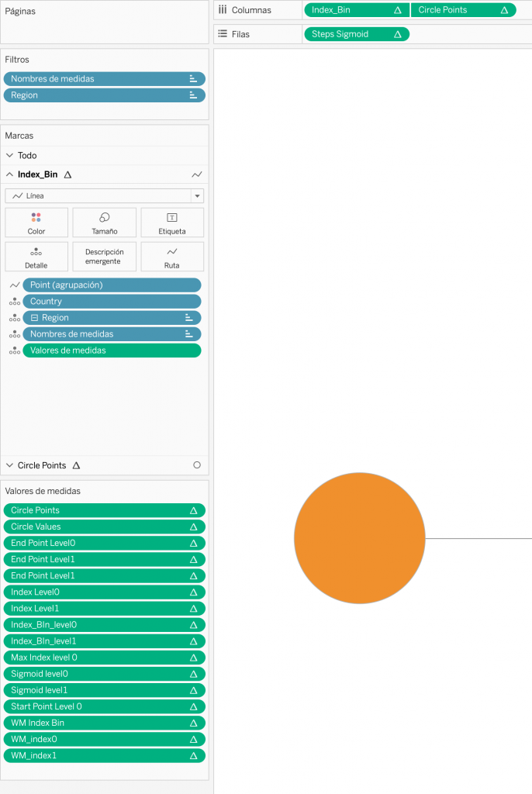This screenshot has width=532, height=794.
Task: Click sort icon on Nombres de medidas marks pill
Action: 189,333
